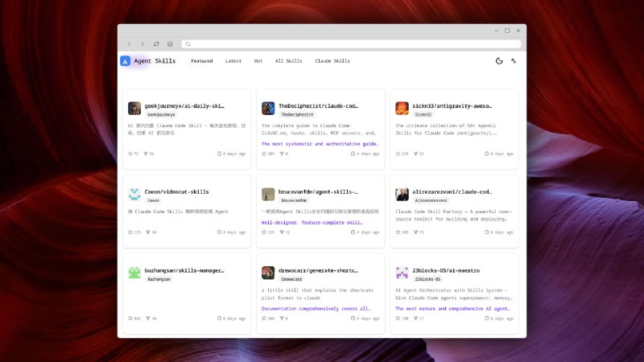This screenshot has width=644, height=362.
Task: Click clock icon on geekjourneyx card
Action: [219, 154]
